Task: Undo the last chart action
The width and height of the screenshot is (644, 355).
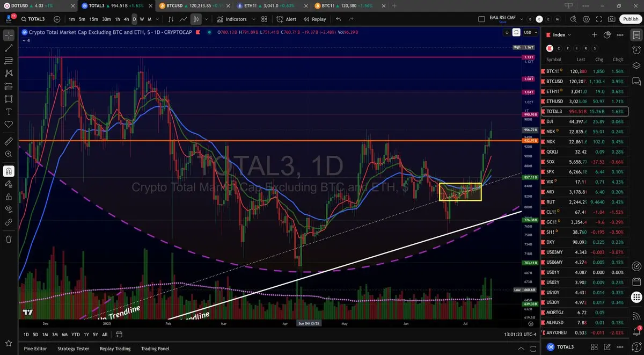Action: tap(339, 19)
